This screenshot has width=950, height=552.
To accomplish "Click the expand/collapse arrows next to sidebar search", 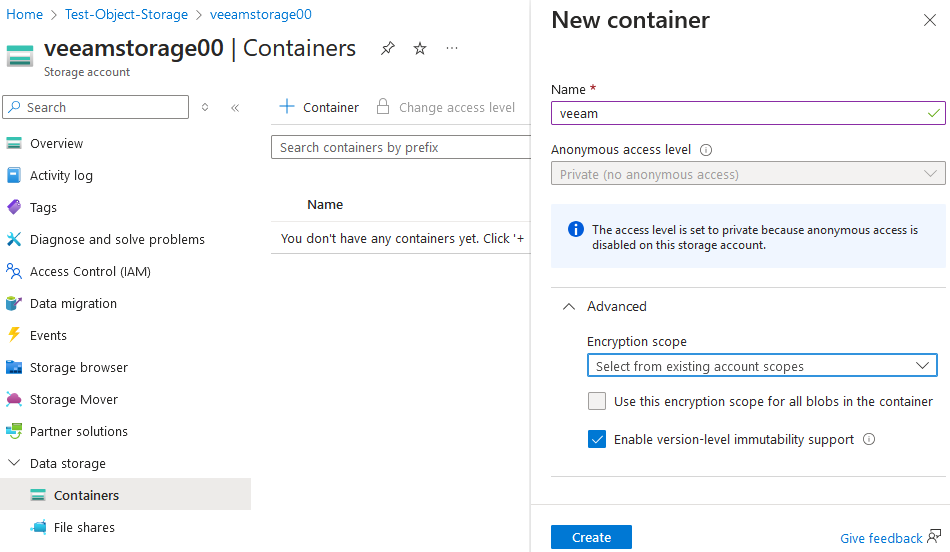I will click(205, 107).
